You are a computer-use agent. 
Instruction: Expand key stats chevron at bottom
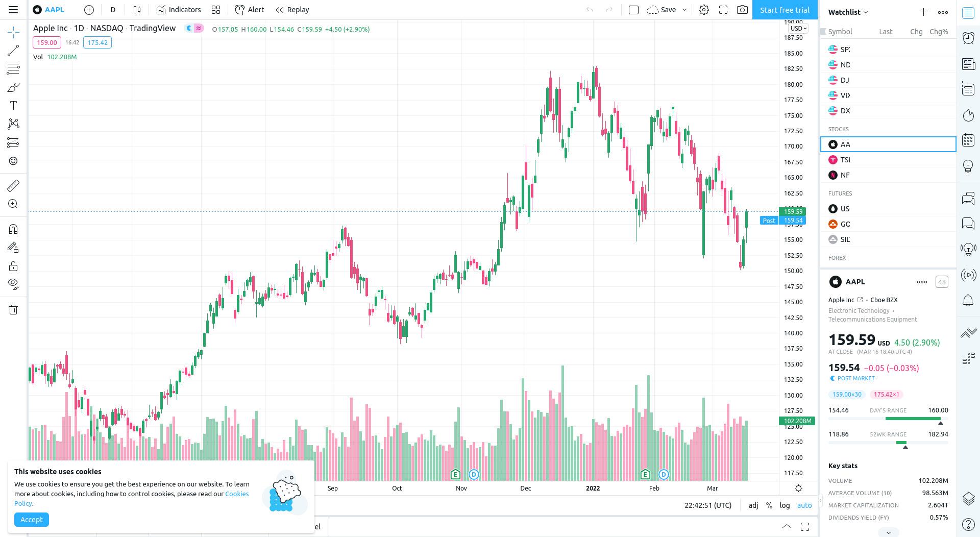pyautogui.click(x=888, y=532)
